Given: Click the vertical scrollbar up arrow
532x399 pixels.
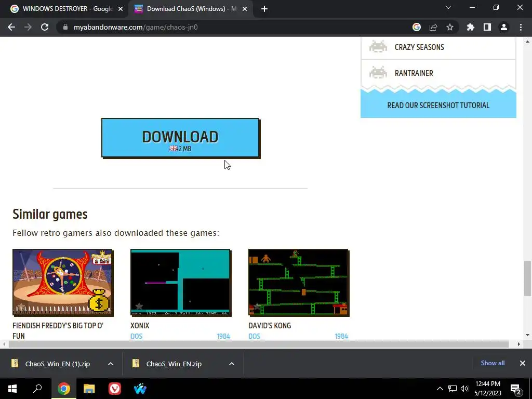Looking at the screenshot, I should pyautogui.click(x=528, y=42).
